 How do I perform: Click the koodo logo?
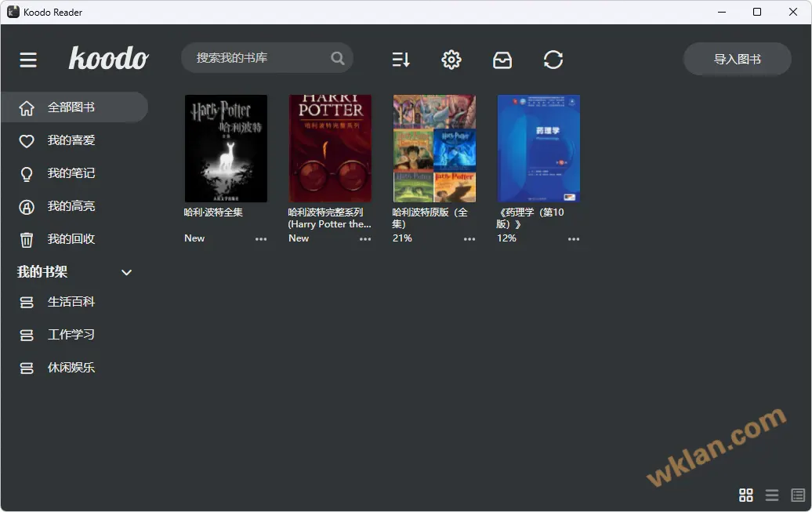coord(109,58)
